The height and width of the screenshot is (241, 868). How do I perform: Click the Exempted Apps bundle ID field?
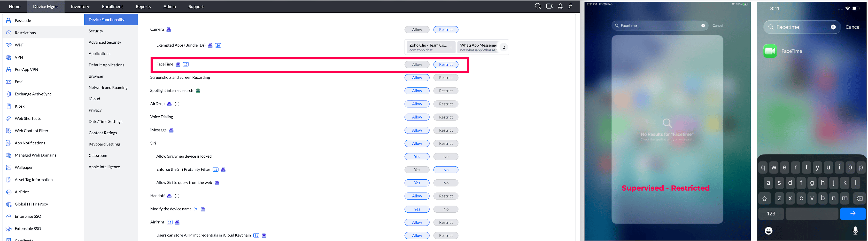point(457,47)
